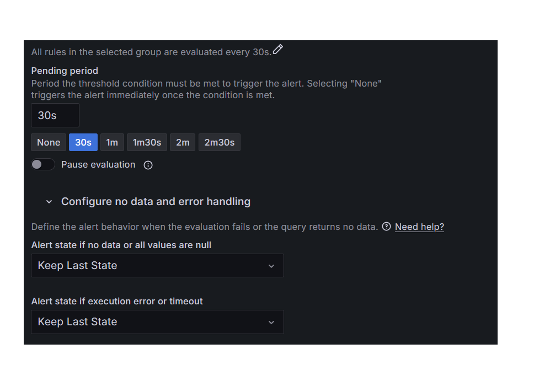Viewport: 550px width, 392px height.
Task: Click the Pause evaluation label text
Action: tap(98, 164)
